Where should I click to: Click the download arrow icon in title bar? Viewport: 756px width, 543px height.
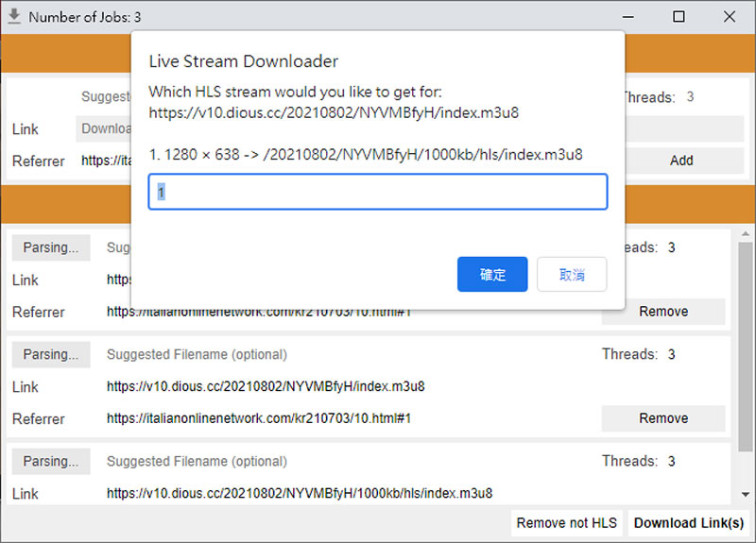pos(14,17)
